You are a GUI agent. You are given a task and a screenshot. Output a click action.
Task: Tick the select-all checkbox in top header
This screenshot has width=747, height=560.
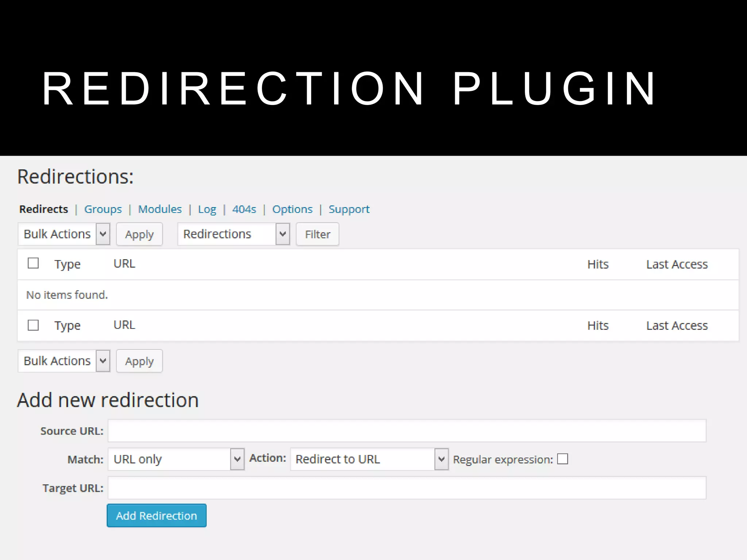click(33, 263)
